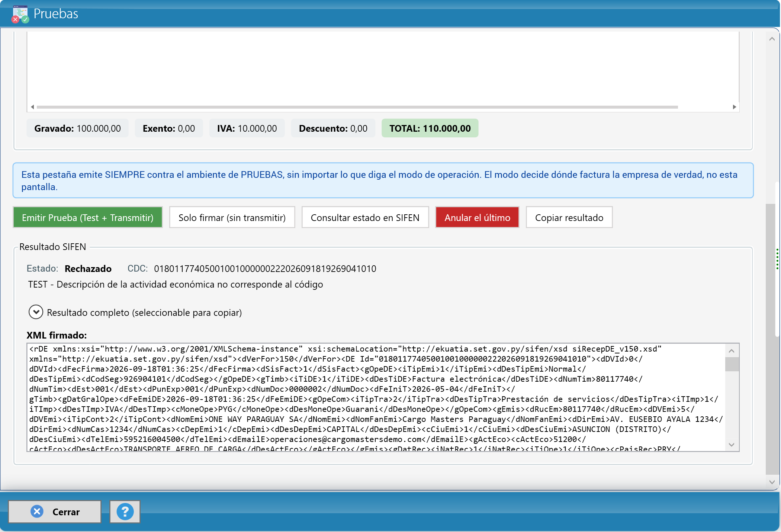This screenshot has width=781, height=532.
Task: Click the TEST rejection description message
Action: [x=176, y=284]
